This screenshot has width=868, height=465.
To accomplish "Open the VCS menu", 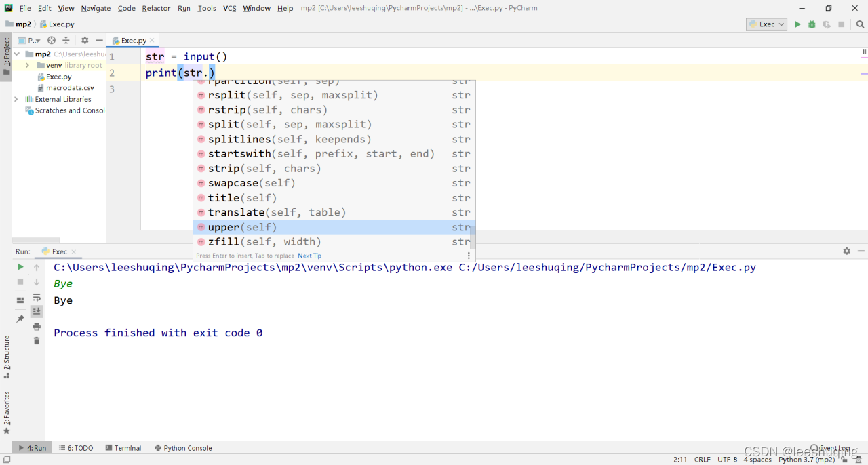I will [x=230, y=8].
